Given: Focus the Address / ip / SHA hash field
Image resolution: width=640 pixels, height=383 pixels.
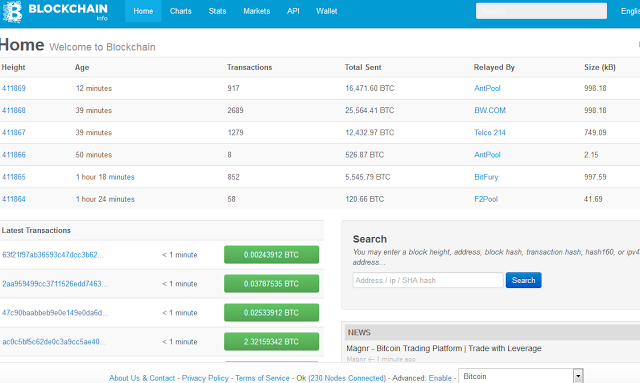Looking at the screenshot, I should coord(428,280).
